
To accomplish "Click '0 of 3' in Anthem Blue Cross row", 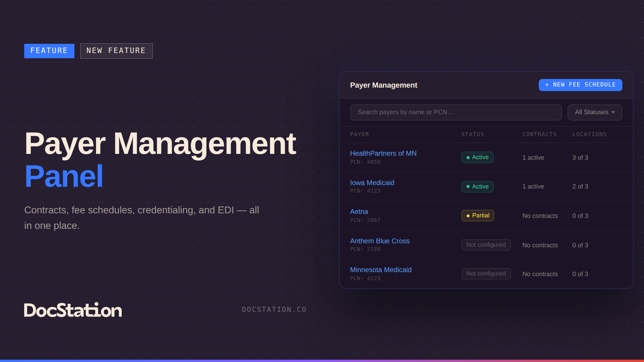I will tap(580, 245).
